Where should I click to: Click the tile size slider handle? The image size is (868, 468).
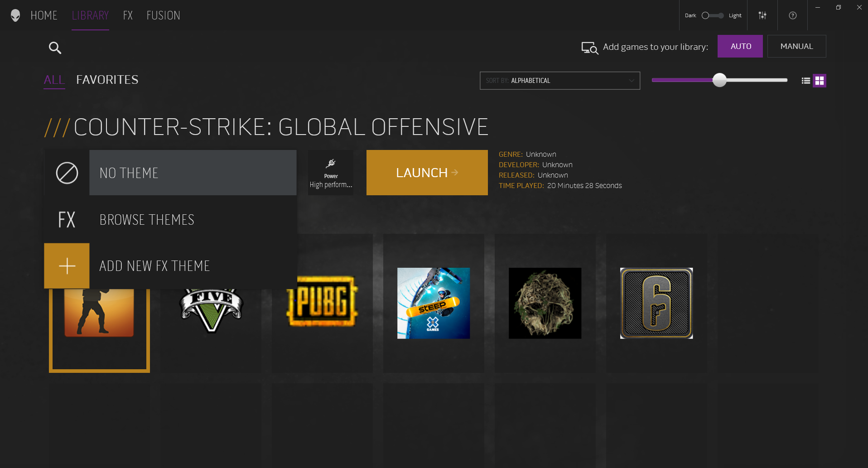point(719,80)
